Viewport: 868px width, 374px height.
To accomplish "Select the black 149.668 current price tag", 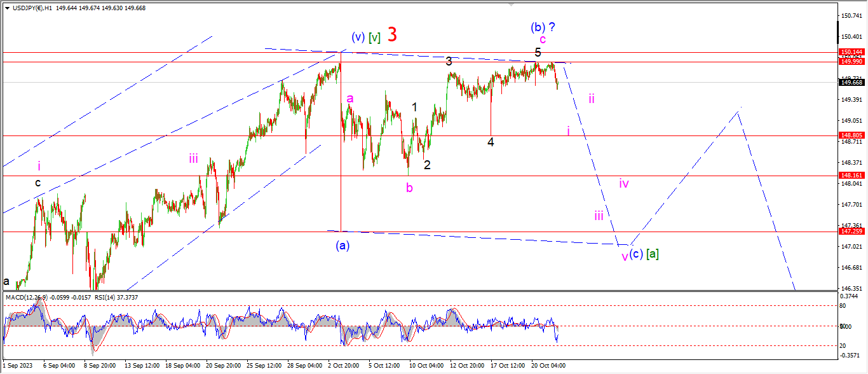I will [x=851, y=82].
